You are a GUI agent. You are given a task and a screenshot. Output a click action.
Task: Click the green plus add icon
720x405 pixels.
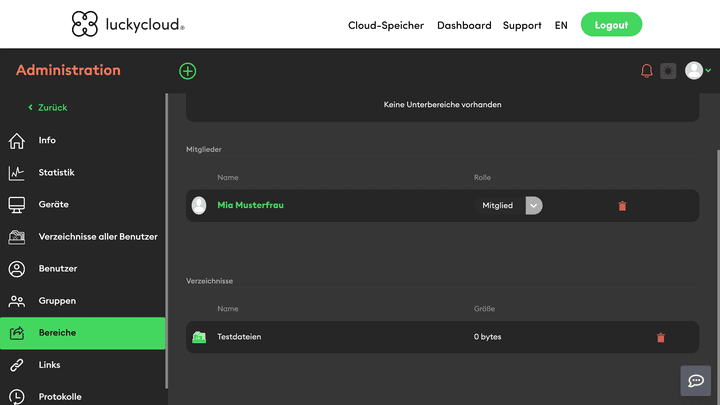point(188,71)
